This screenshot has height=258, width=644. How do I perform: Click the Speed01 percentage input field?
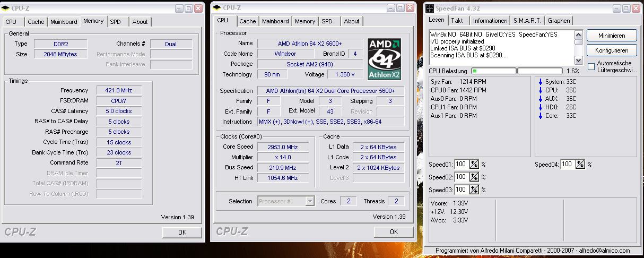[462, 164]
